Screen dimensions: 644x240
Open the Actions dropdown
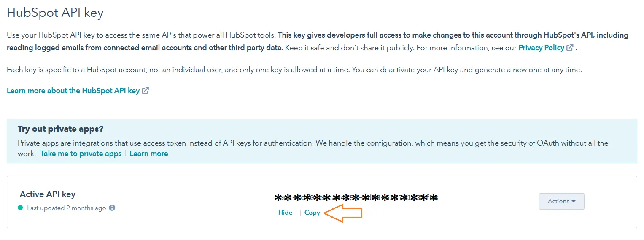click(x=561, y=201)
